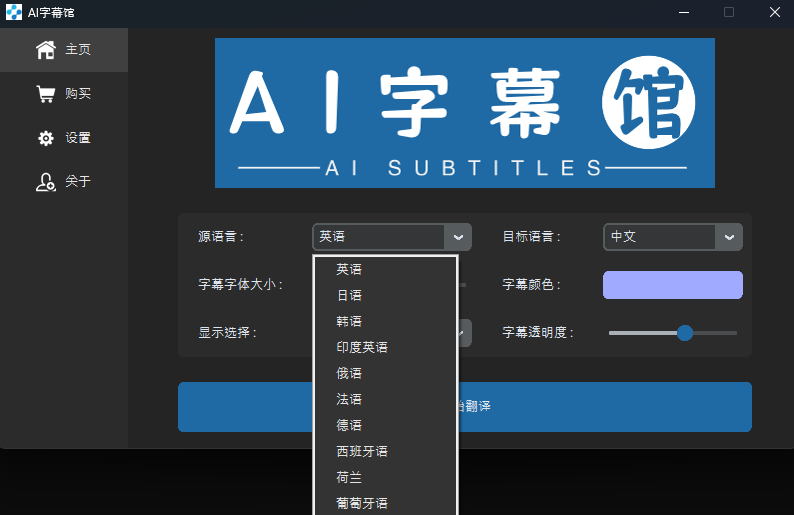This screenshot has height=515, width=794.
Task: Click the home icon in sidebar
Action: tap(45, 50)
